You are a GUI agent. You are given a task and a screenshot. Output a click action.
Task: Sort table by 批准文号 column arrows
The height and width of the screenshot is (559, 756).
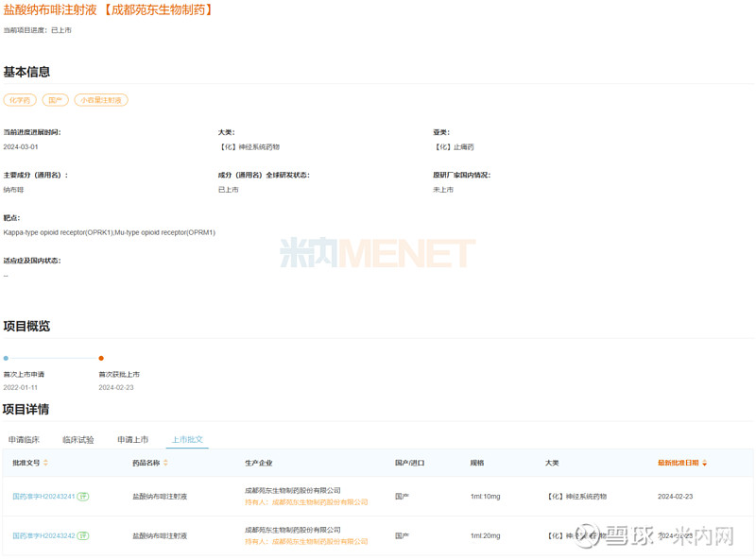(x=45, y=463)
